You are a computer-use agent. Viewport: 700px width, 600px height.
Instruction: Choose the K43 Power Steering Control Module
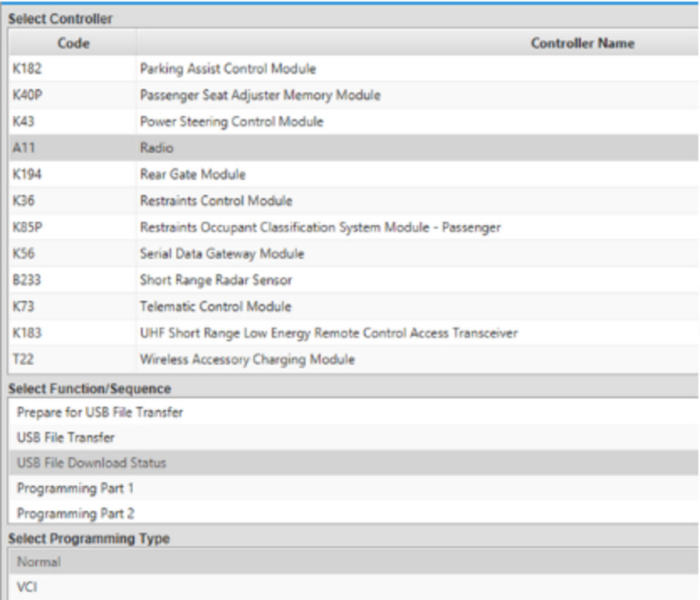(x=354, y=121)
